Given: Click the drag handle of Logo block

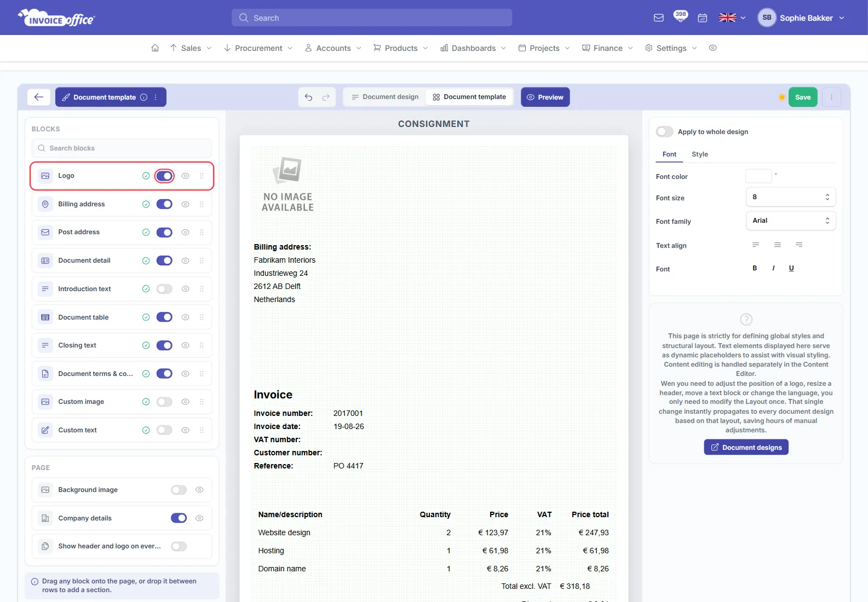Looking at the screenshot, I should (x=202, y=176).
